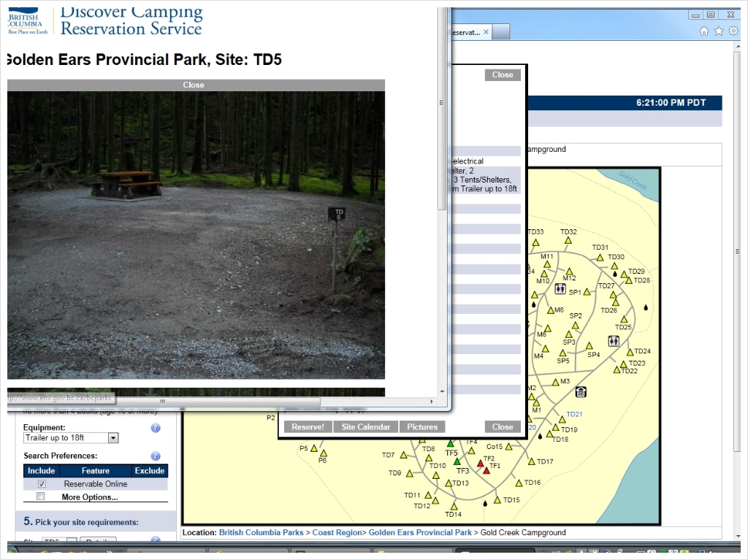The image size is (748, 560).
Task: Open the Search Preferences help icon
Action: 155,456
